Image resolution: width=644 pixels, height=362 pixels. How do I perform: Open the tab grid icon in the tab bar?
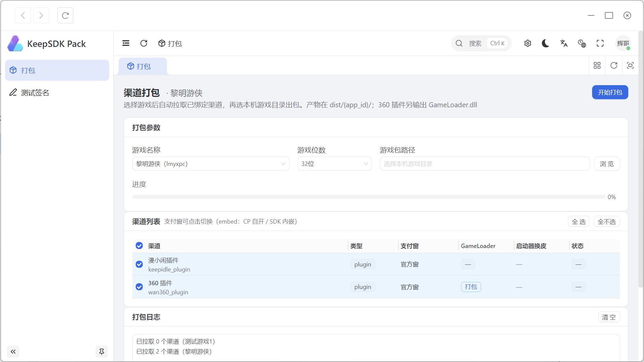point(597,65)
